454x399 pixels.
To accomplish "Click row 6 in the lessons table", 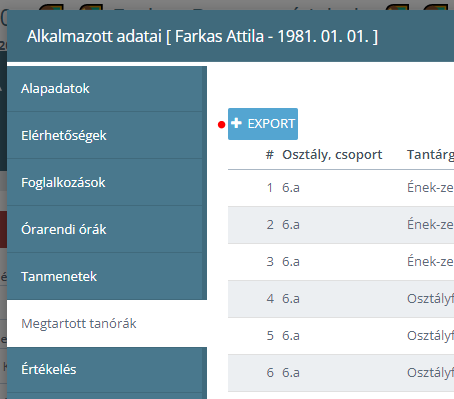I will tap(341, 373).
